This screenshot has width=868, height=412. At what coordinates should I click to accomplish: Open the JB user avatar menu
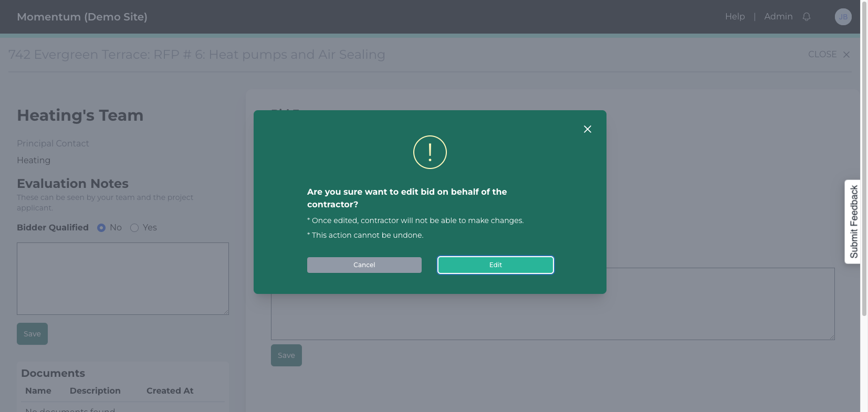(843, 17)
